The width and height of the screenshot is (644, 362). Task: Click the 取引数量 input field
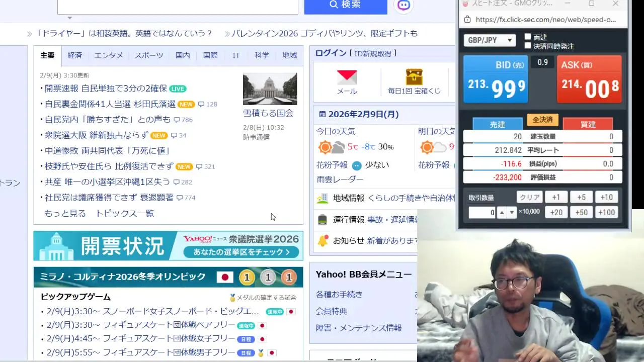pos(482,213)
